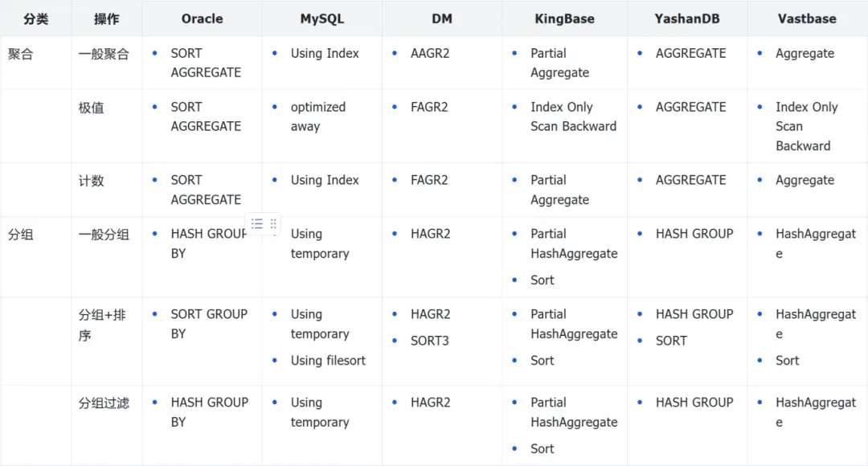Click the AAGR2 entry in DM column
The image size is (868, 466).
[x=430, y=54]
